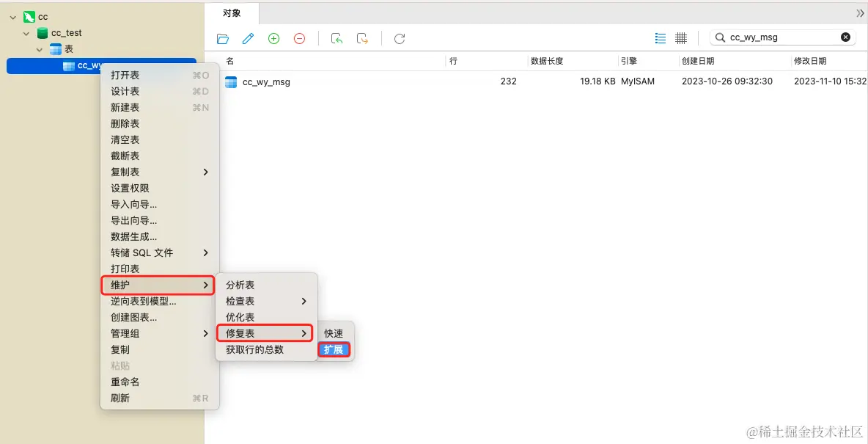Choose 刷新 from the context menu
868x444 pixels.
pos(160,398)
